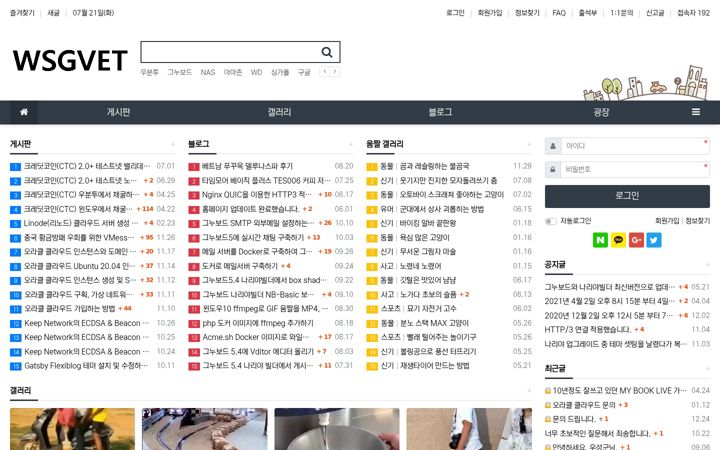Open recent post 오라클 클라우드 문의
This screenshot has height=450, width=720.
tap(584, 405)
